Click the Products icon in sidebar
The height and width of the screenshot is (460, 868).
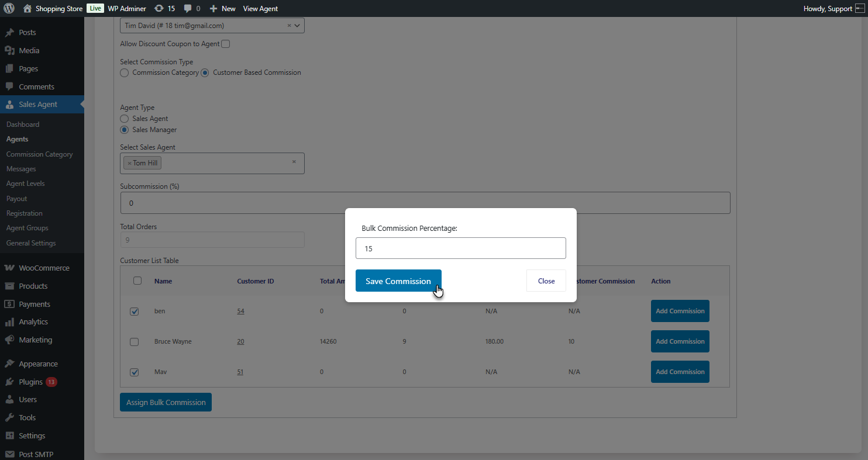pyautogui.click(x=9, y=286)
